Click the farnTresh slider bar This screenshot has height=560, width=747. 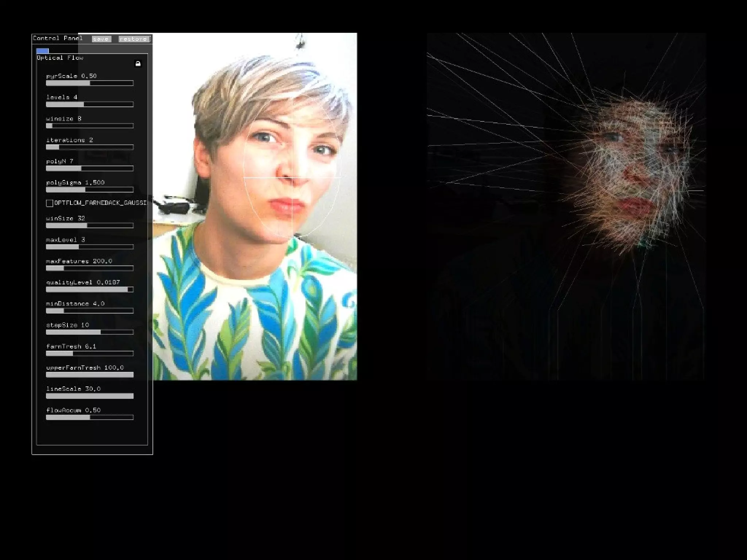pyautogui.click(x=89, y=354)
